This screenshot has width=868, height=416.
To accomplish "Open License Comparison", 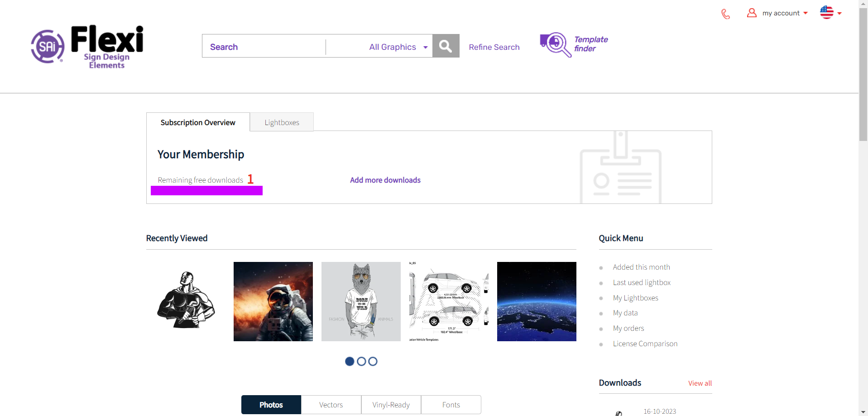I will coord(645,343).
